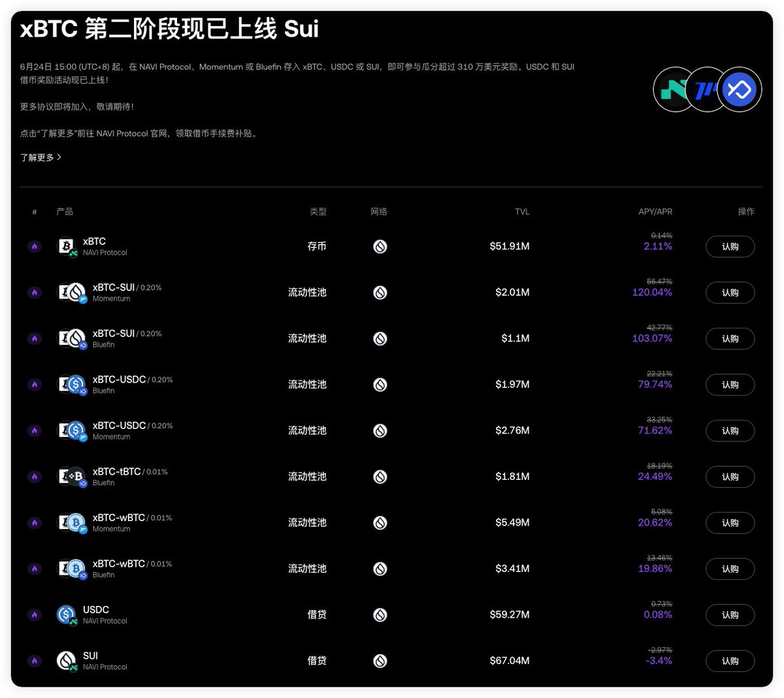Click the SUI token icon for NAVI lending

(66, 661)
